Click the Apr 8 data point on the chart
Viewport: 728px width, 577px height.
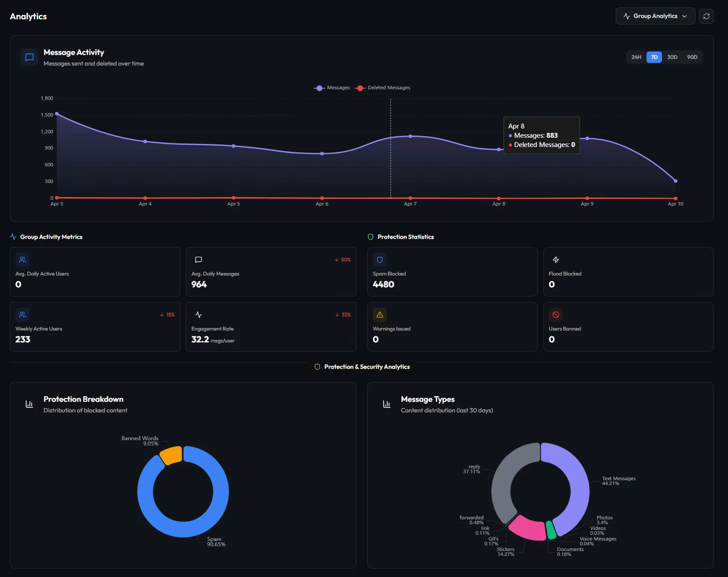(x=499, y=149)
